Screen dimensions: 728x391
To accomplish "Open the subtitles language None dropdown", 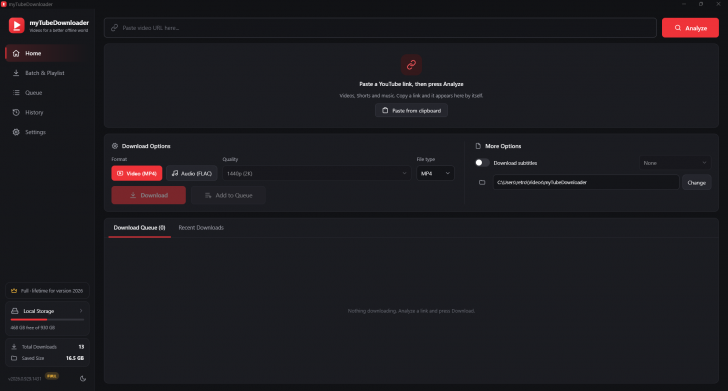I will pos(675,163).
